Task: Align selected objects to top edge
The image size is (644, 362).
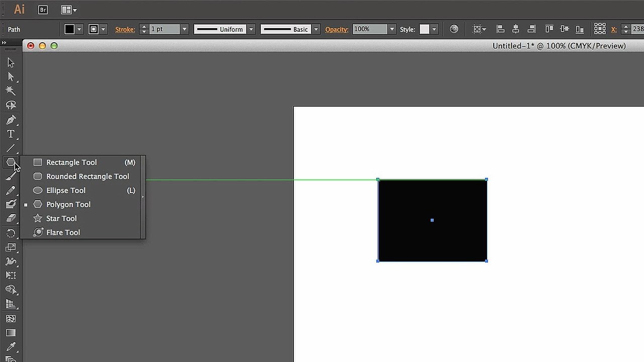Action: pos(549,29)
